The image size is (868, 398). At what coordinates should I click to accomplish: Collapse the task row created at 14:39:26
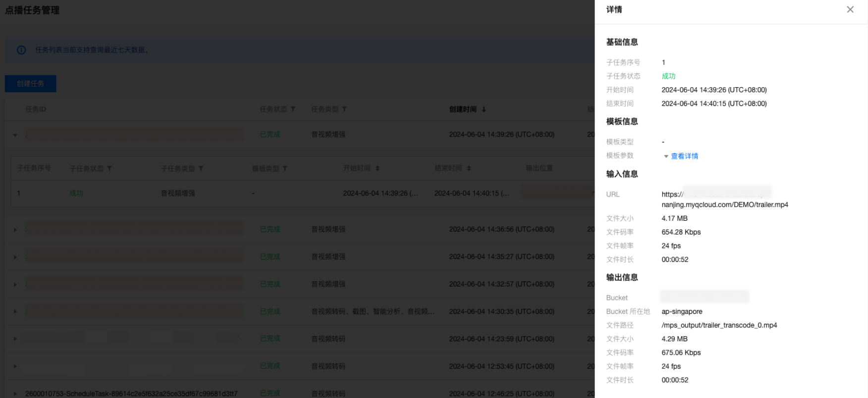tap(15, 135)
